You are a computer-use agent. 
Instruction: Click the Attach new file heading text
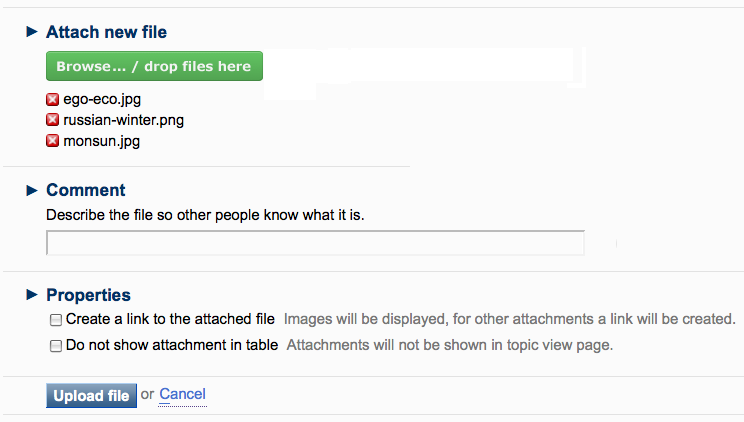(107, 33)
